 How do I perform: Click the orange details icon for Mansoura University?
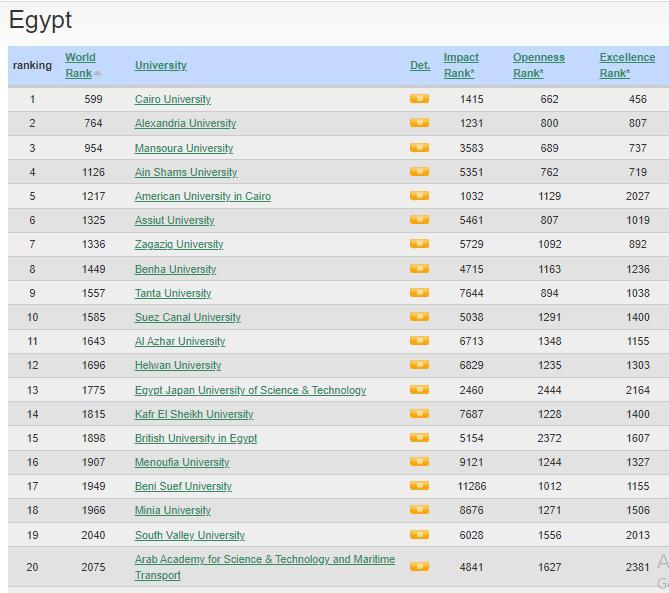419,148
